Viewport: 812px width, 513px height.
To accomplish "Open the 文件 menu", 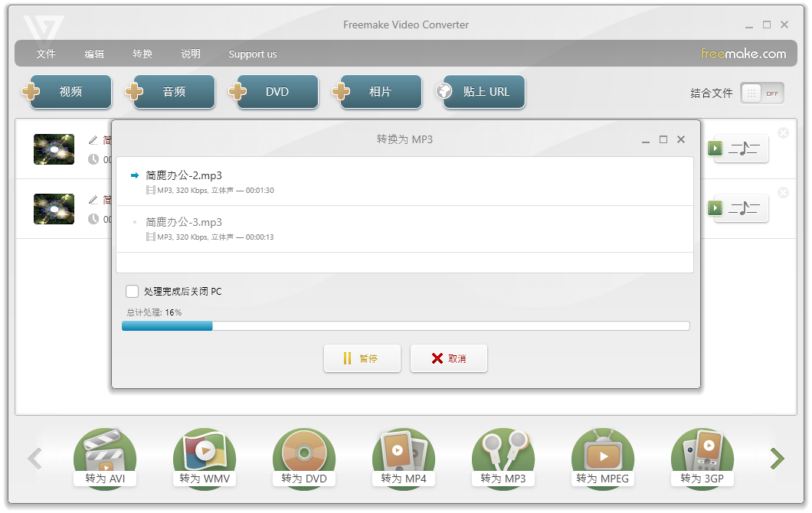I will 46,54.
